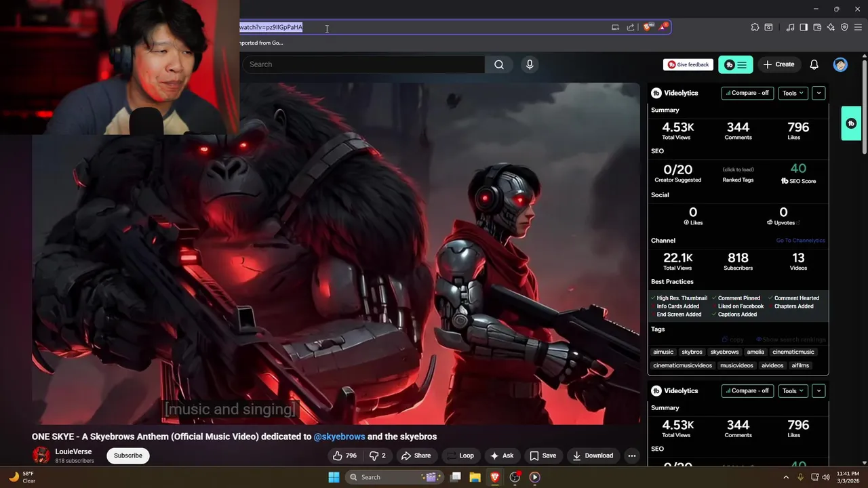Click the musicvideos tag

tap(736, 365)
